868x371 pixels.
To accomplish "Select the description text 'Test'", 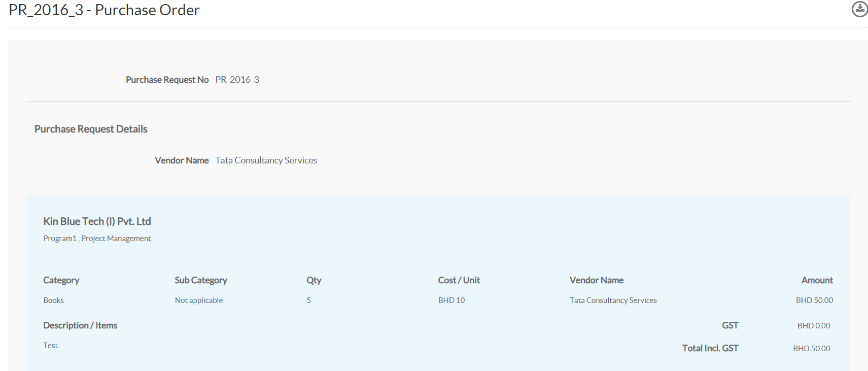I will click(50, 346).
